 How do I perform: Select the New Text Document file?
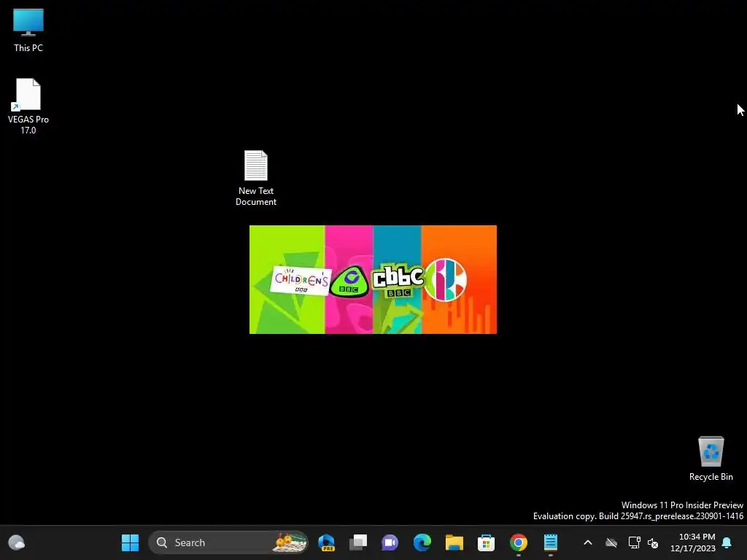click(256, 178)
